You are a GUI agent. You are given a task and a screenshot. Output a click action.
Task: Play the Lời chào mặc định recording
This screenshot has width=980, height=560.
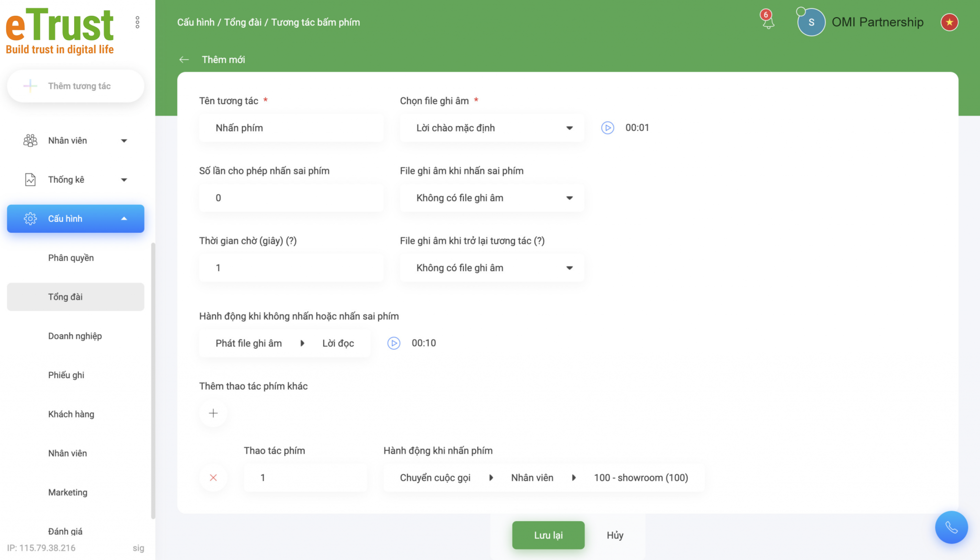point(607,128)
